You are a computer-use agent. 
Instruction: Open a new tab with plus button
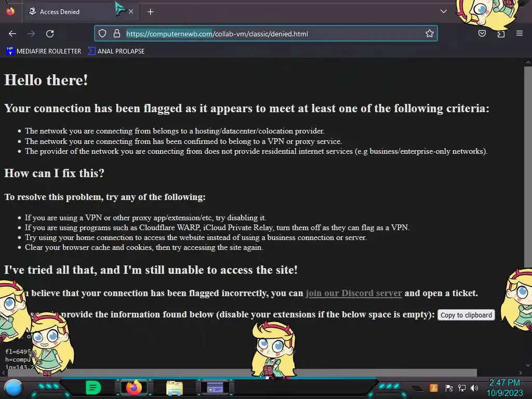150,12
